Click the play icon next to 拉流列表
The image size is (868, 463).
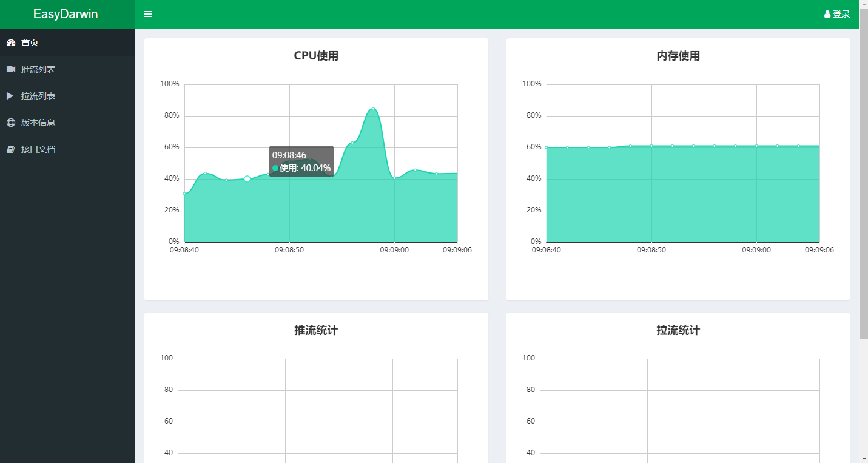click(x=11, y=95)
